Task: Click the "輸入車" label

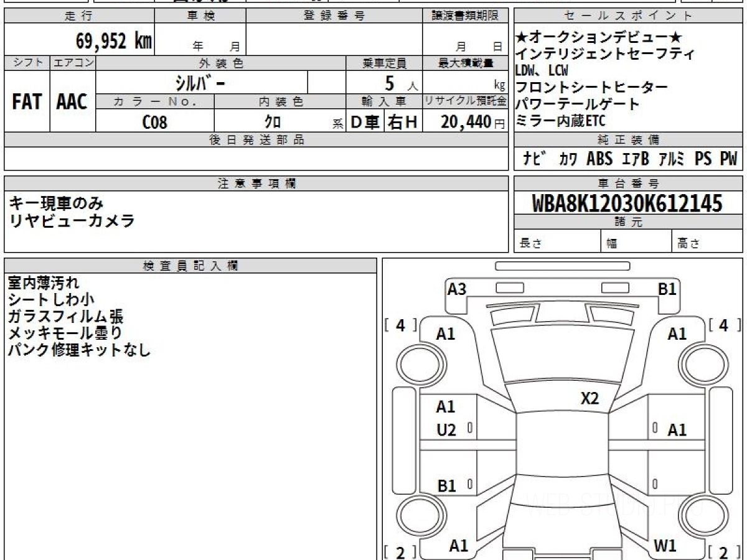Action: click(x=384, y=101)
